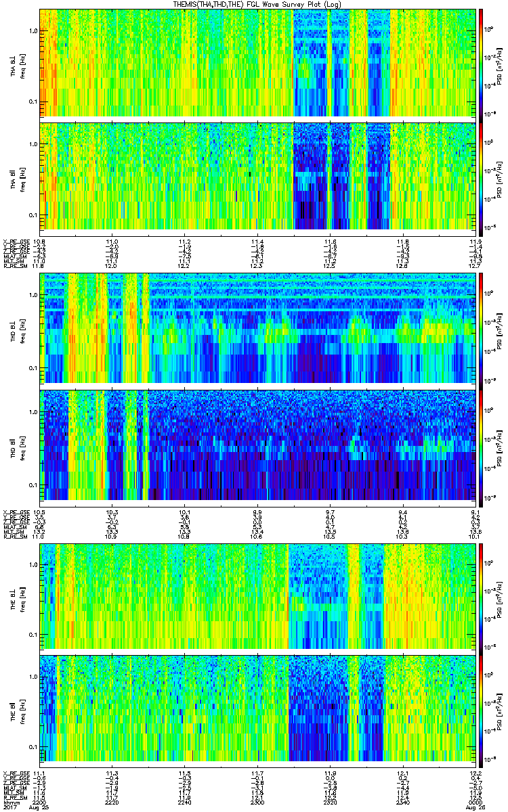Click X_RE_GSE value 10.8 under THA plots
Image resolution: width=508 pixels, height=812 pixels.
click(x=39, y=242)
